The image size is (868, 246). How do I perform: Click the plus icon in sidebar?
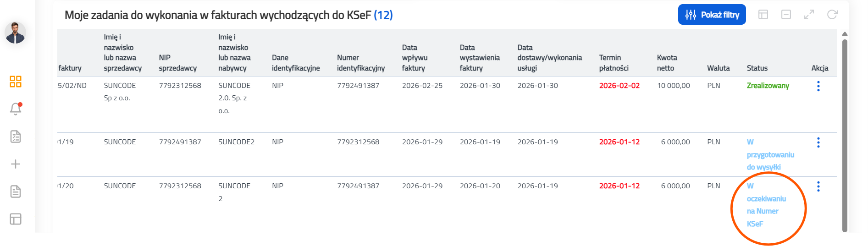(x=16, y=164)
